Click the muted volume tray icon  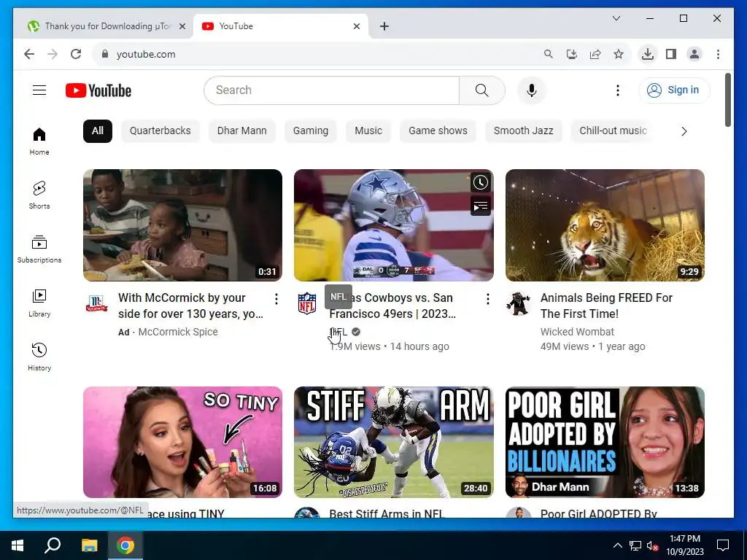click(x=651, y=545)
